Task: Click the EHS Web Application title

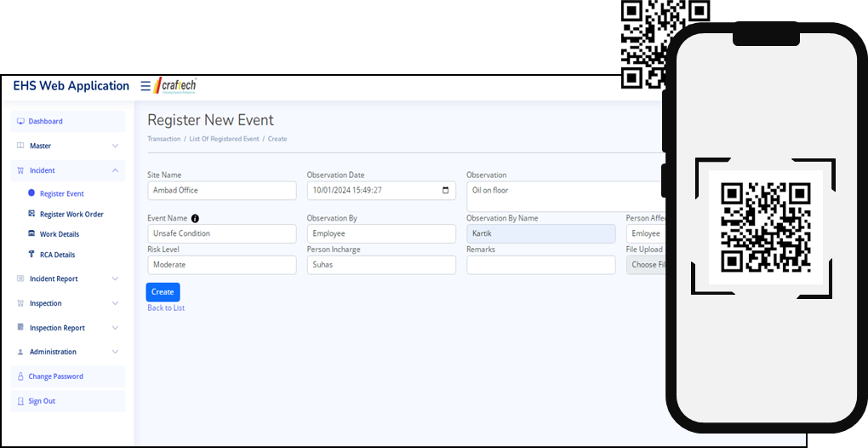Action: pyautogui.click(x=71, y=86)
